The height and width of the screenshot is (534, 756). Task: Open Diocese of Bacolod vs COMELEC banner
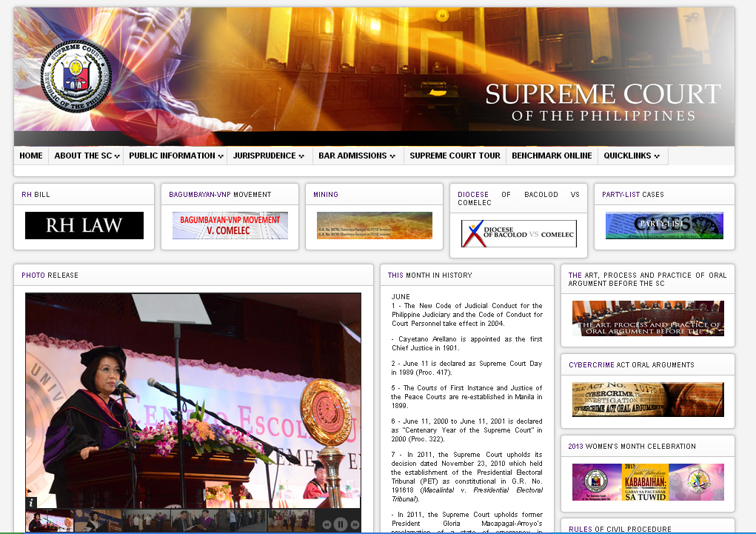tap(519, 233)
